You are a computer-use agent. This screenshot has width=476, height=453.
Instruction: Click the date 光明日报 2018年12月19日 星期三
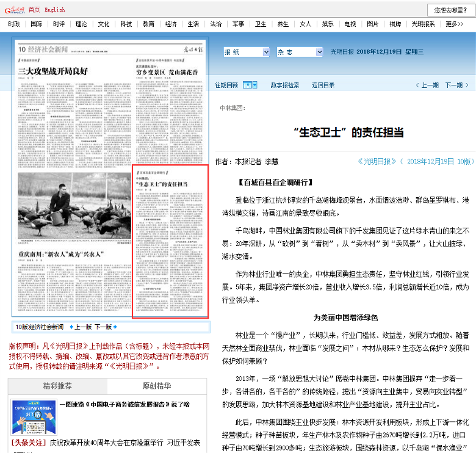(x=377, y=52)
